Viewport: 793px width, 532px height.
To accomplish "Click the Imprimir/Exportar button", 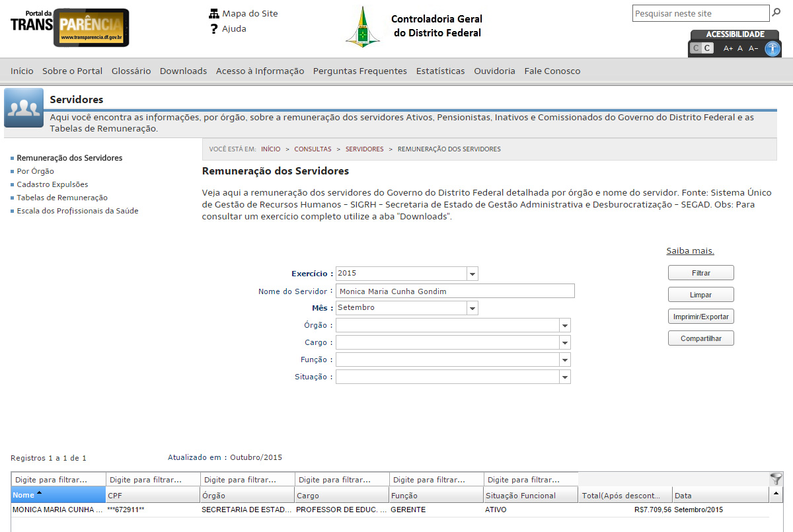I will [700, 317].
